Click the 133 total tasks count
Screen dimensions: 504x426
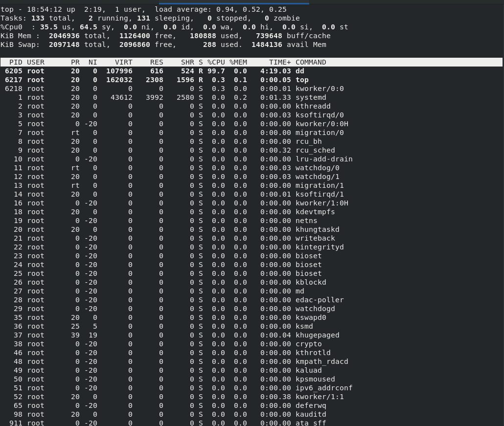tap(38, 18)
